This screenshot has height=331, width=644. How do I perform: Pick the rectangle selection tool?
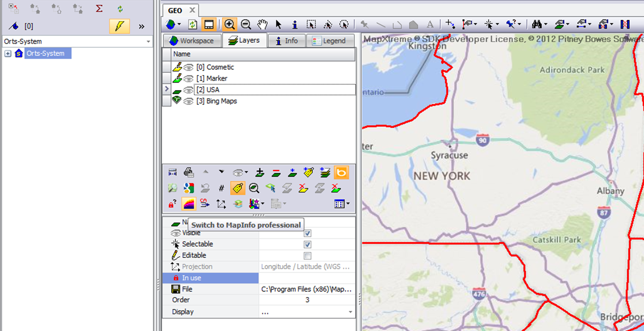[311, 24]
